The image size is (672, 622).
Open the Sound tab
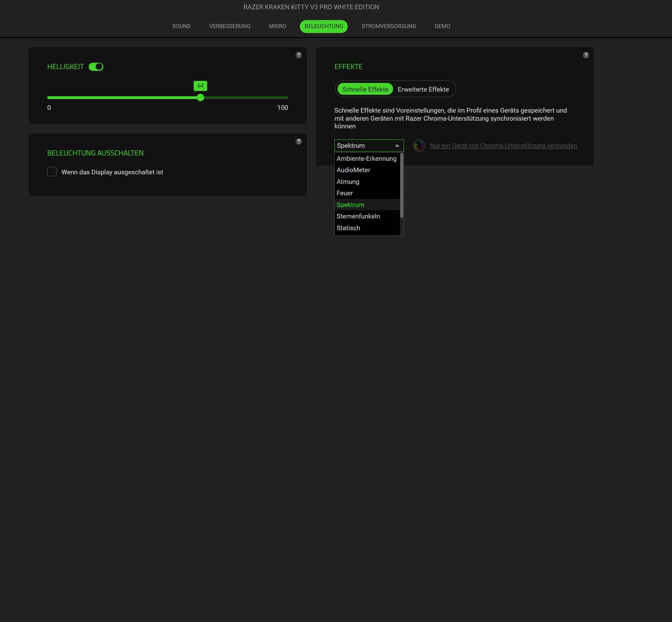(x=181, y=26)
